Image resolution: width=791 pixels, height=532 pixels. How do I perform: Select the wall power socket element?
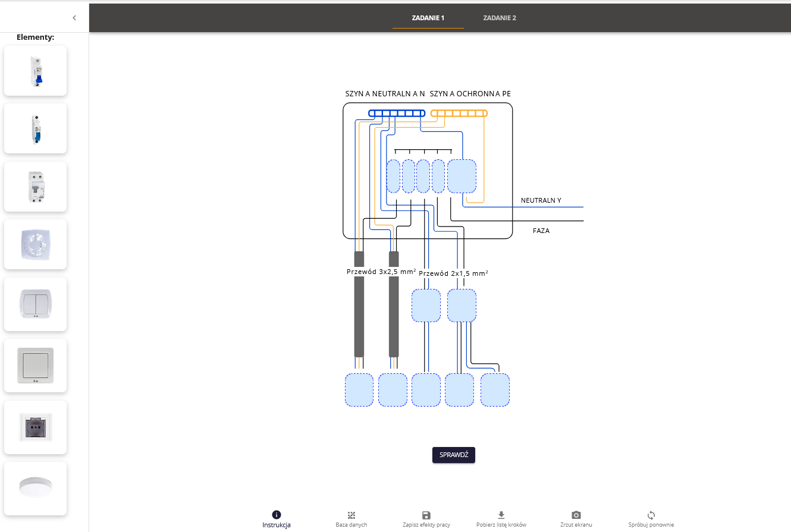[x=36, y=427]
